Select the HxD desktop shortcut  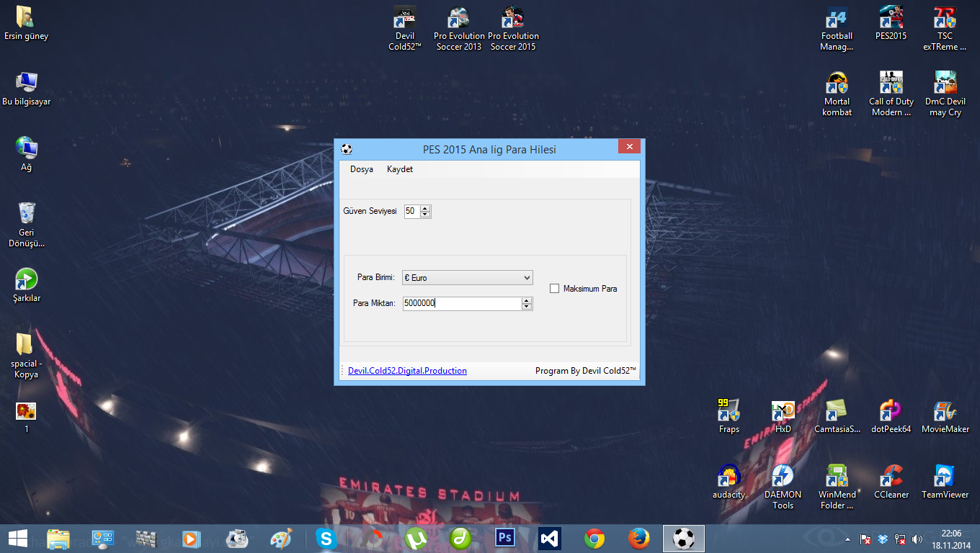[x=783, y=416]
